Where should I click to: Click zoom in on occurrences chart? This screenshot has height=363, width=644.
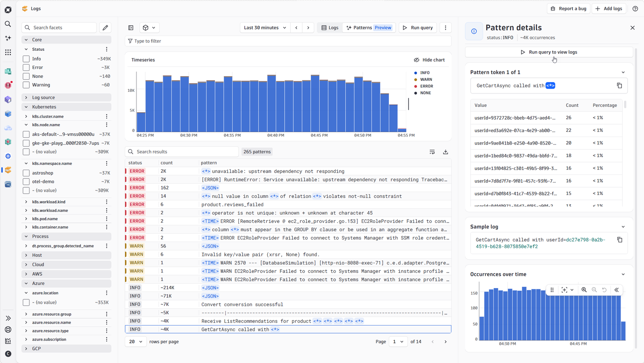click(x=584, y=290)
